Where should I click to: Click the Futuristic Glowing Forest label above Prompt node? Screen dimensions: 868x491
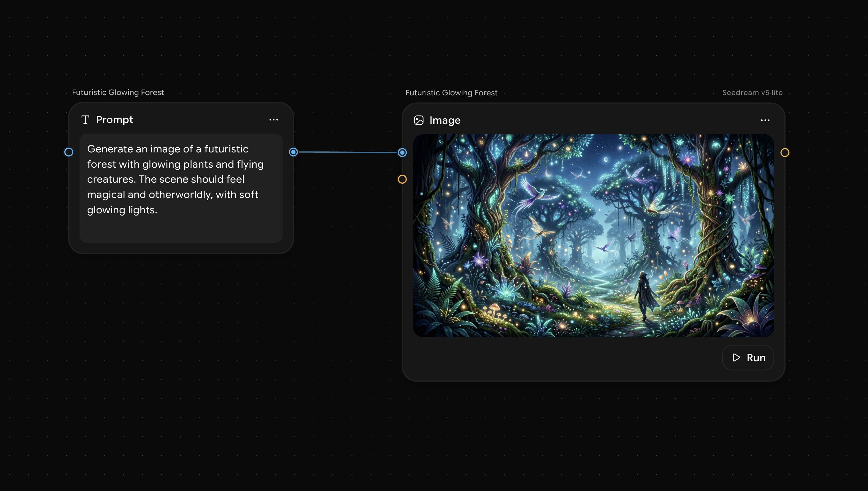pos(118,92)
